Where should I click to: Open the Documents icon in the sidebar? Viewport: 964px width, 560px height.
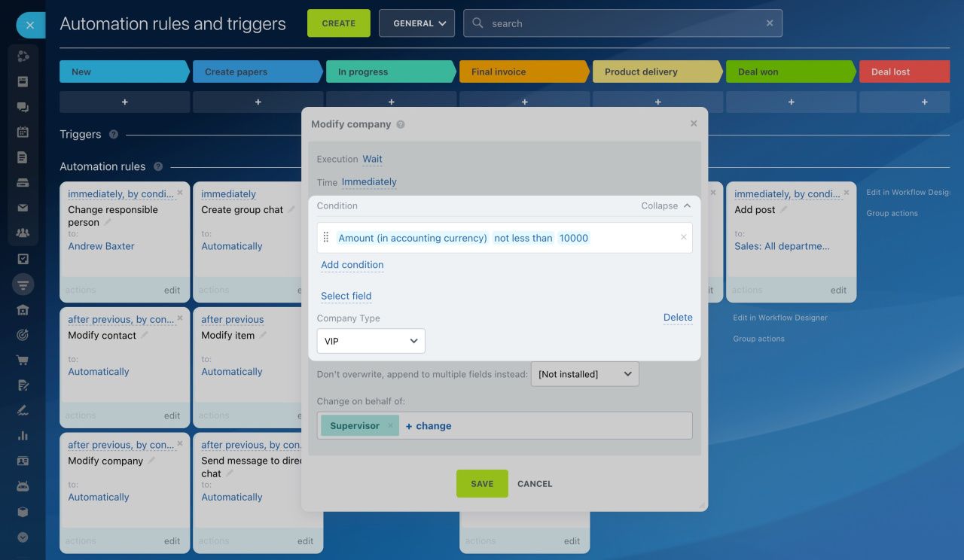tap(23, 157)
